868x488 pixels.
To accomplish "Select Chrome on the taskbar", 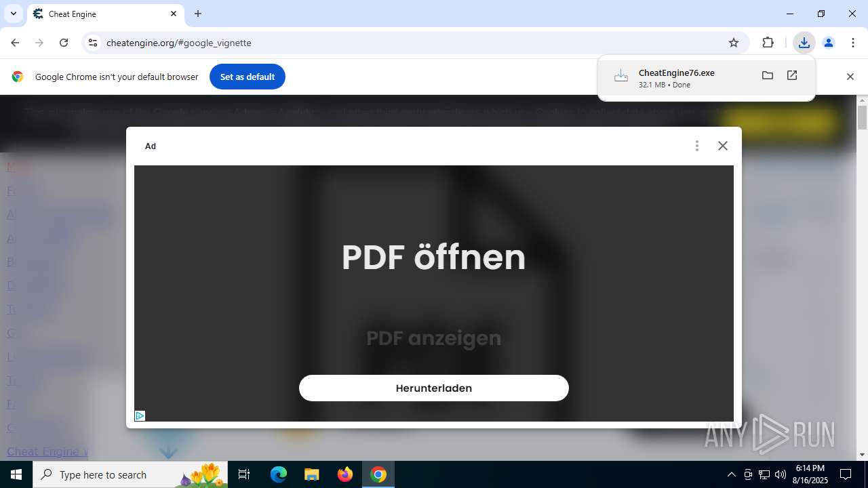I will pos(378,474).
